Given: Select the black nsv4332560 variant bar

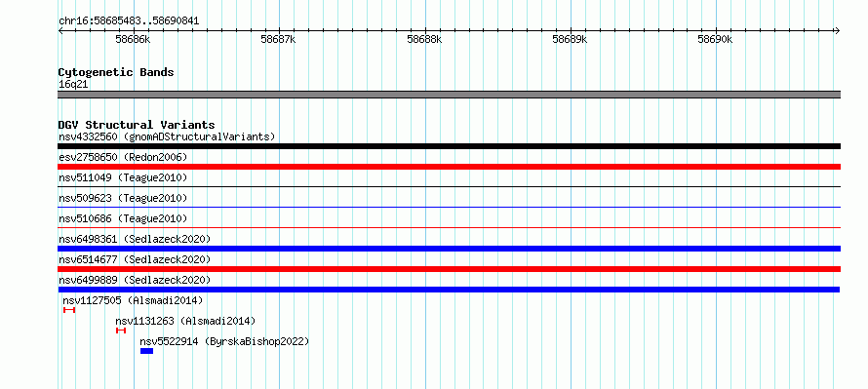Looking at the screenshot, I should click(x=449, y=146).
